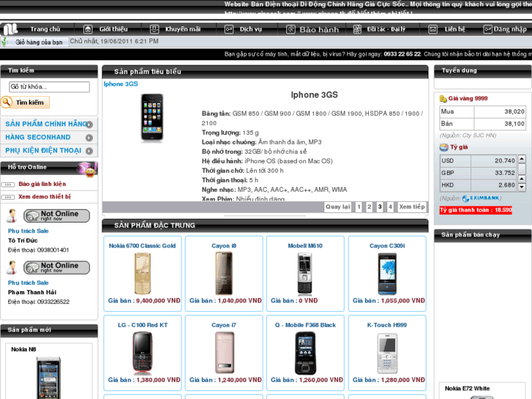Viewport: 532px width, 399px height.
Task: Select featured page 3
Action: tap(380, 206)
